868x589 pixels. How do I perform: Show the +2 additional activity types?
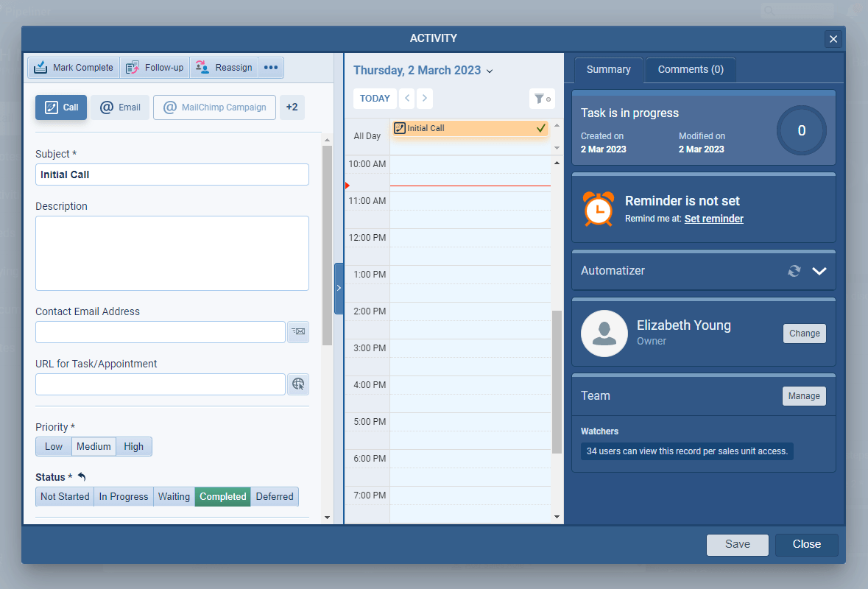(x=292, y=107)
